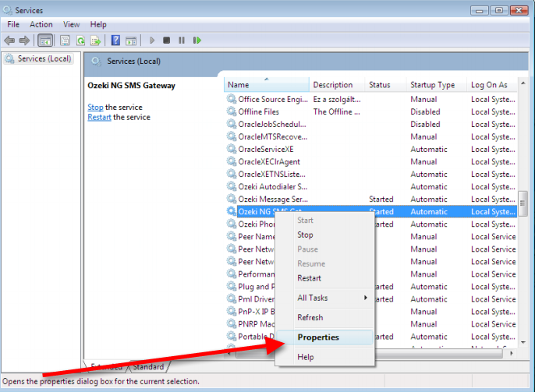This screenshot has height=392, width=535.
Task: Expand All Tasks submenu arrow
Action: pyautogui.click(x=366, y=298)
